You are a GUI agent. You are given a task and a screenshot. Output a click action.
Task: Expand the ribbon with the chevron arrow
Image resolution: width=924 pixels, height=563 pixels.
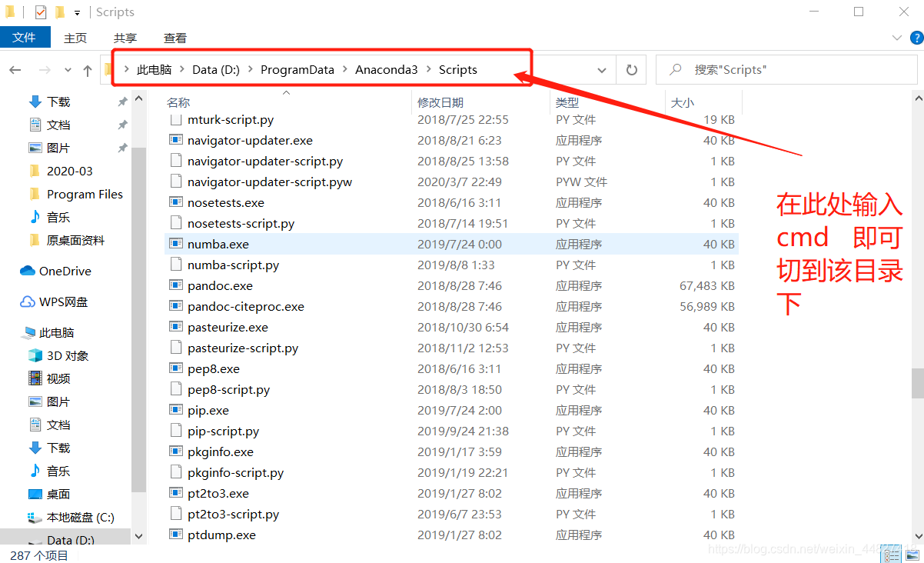coord(896,37)
